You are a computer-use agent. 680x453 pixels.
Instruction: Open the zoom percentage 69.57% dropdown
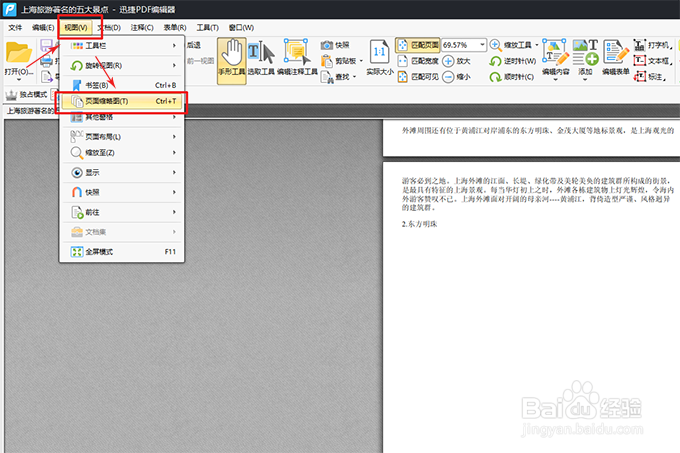pos(482,45)
